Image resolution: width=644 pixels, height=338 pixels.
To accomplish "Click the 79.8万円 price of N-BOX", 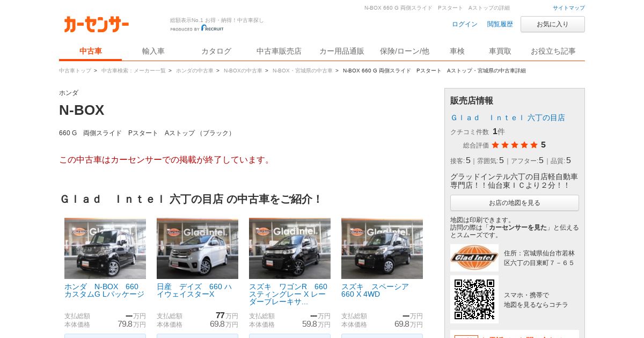I will (x=131, y=324).
